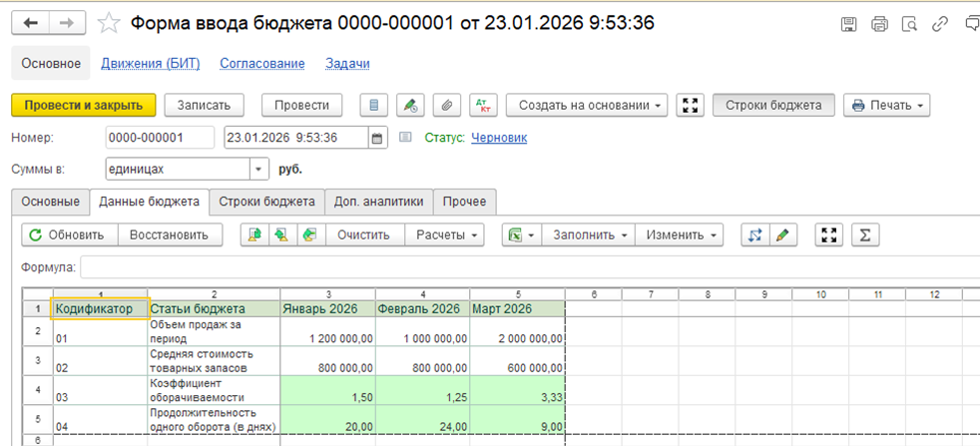Click the save diskette icon in header
Screen dimensions: 980x446
[849, 24]
